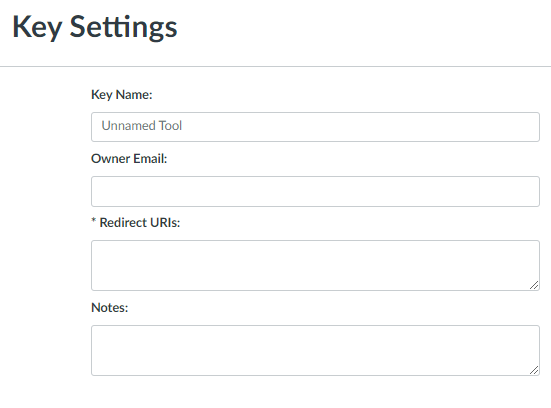This screenshot has height=408, width=551.
Task: Click the word 'Name' in Key Name label
Action: (134, 95)
